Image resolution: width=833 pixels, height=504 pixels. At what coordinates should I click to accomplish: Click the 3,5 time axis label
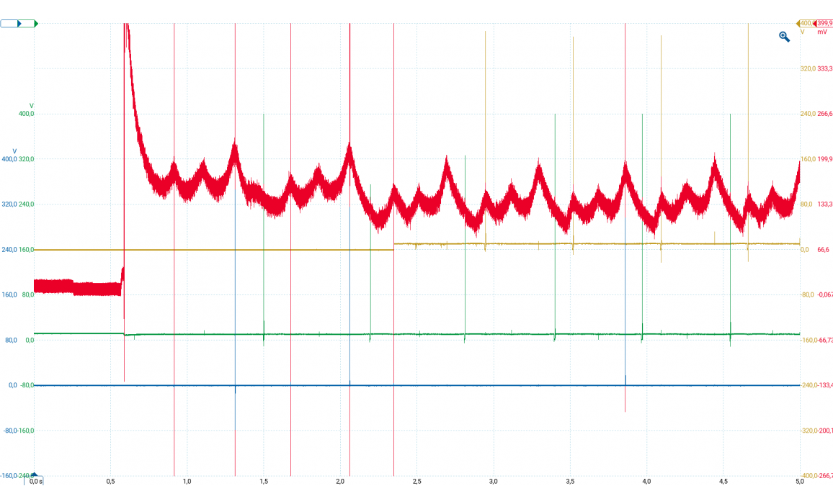coord(570,480)
